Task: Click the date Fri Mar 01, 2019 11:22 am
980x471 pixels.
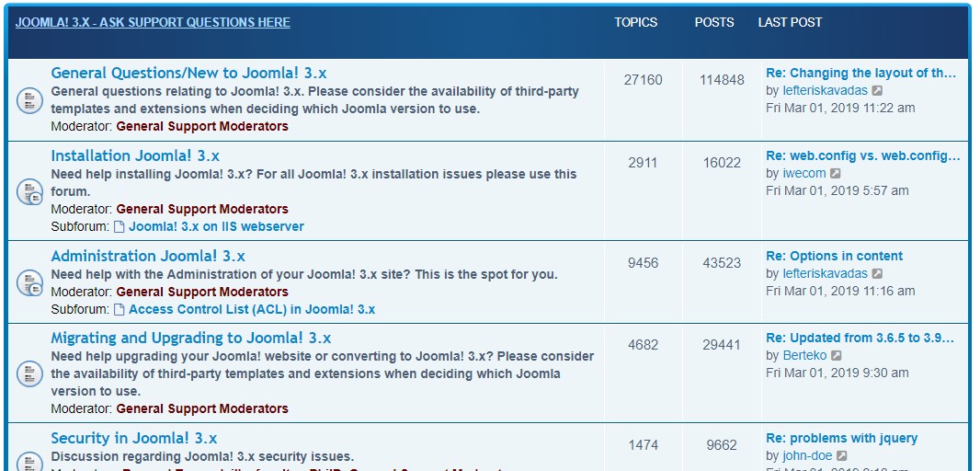Action: [840, 109]
